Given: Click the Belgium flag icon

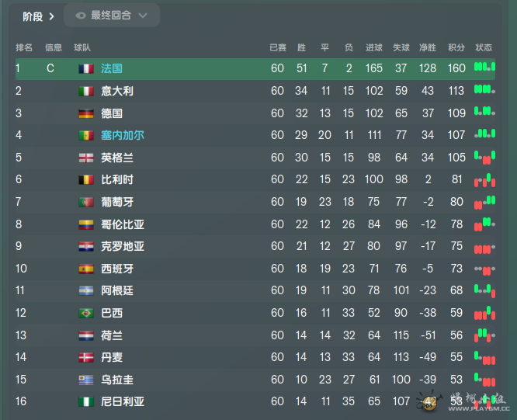Looking at the screenshot, I should [86, 179].
